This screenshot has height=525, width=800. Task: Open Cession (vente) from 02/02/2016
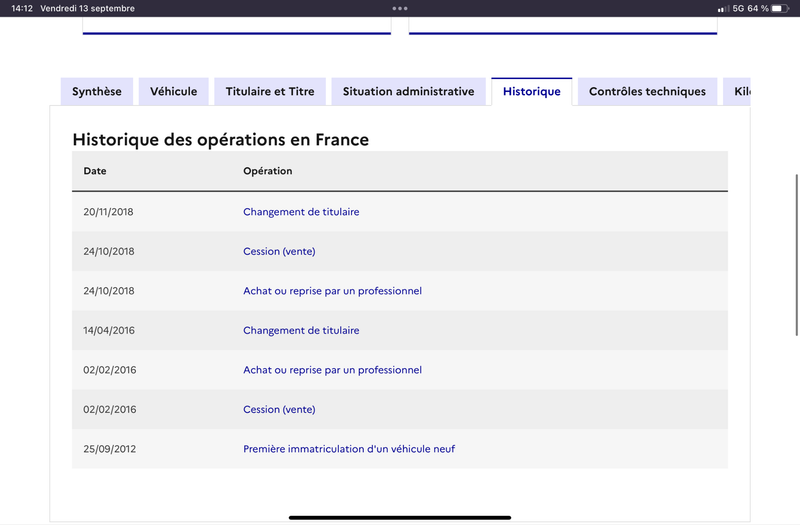pyautogui.click(x=279, y=410)
